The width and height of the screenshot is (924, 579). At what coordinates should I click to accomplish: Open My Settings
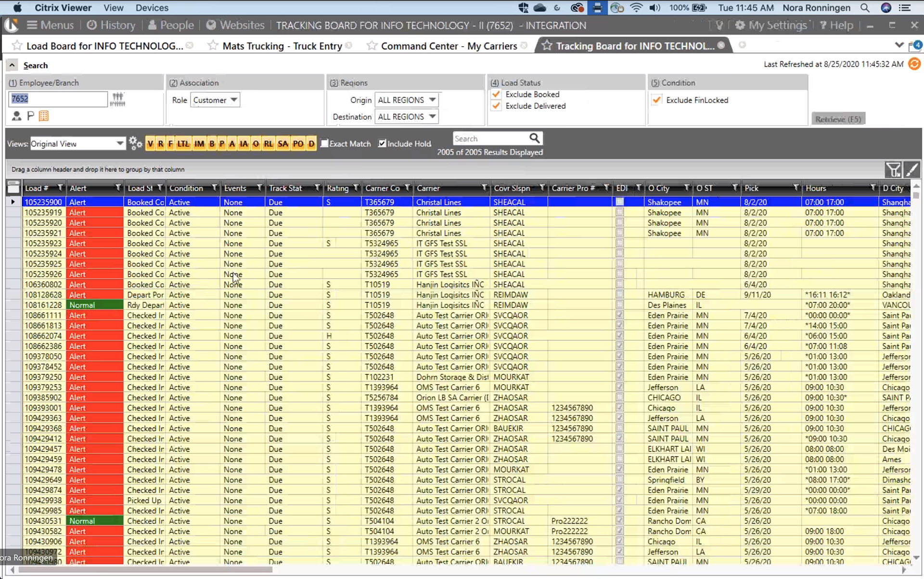pos(771,25)
